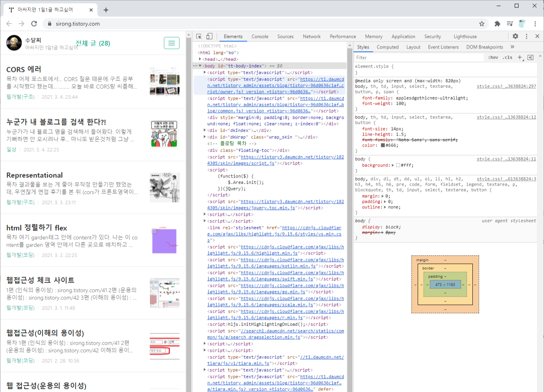This screenshot has height=392, width=544.
Task: Expand the background property triangle
Action: click(393, 165)
